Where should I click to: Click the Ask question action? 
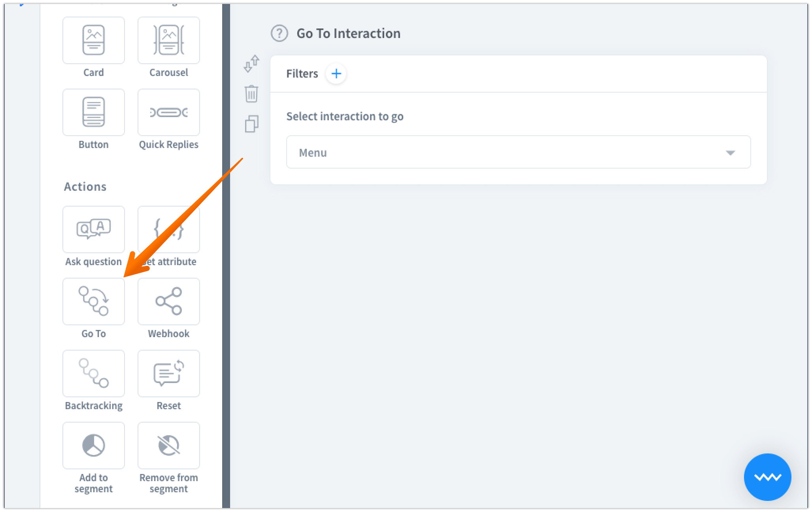(94, 229)
